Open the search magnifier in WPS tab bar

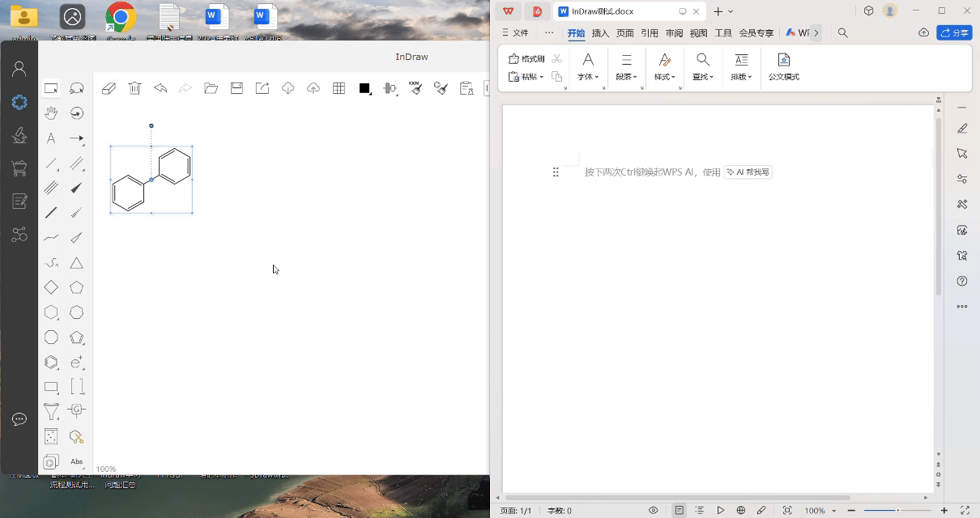(843, 33)
